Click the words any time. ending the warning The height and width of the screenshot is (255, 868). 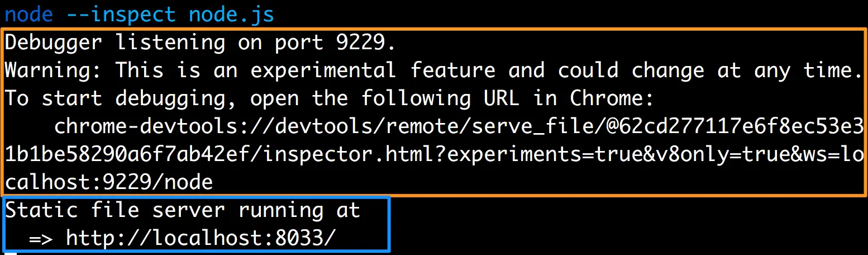pos(808,70)
